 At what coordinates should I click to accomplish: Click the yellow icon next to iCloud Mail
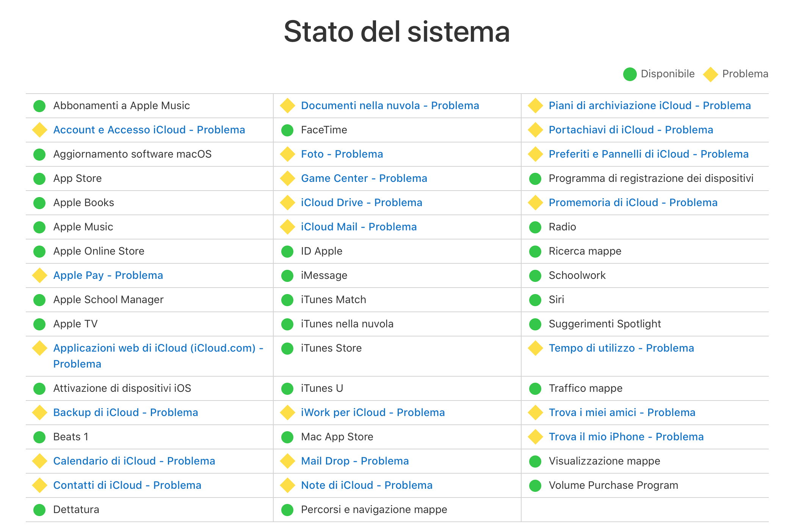pos(287,227)
